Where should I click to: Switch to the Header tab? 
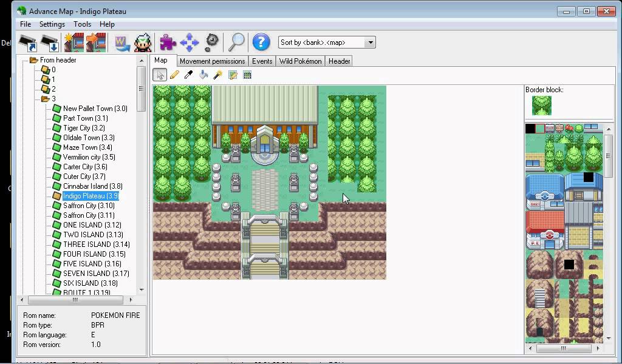(x=339, y=61)
